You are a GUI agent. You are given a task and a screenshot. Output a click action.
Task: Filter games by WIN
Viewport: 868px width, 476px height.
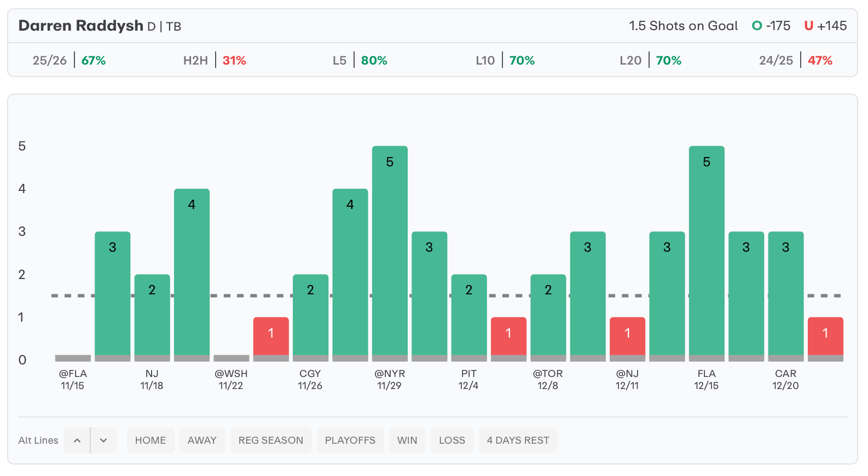point(407,440)
